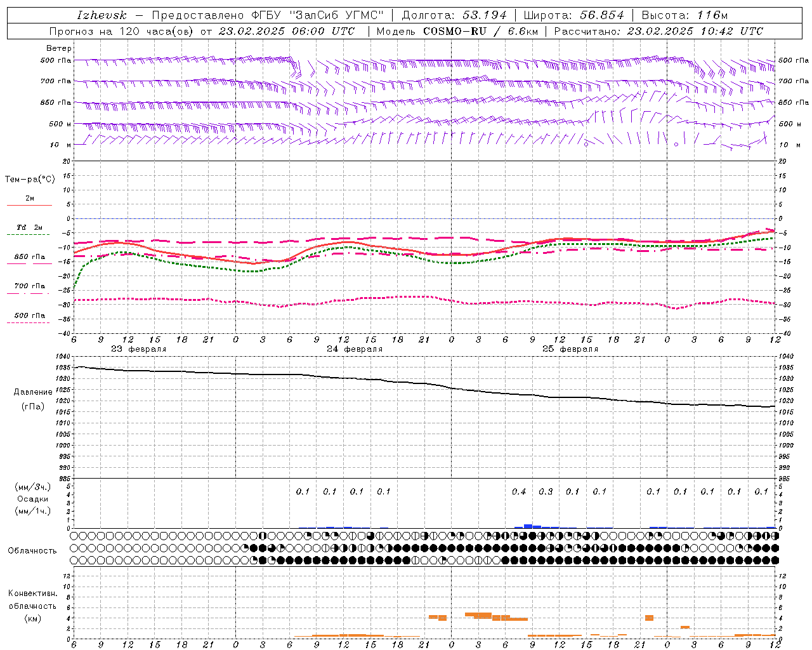
Task: Click the 'Ветер' wind panel label
Action: (x=59, y=48)
